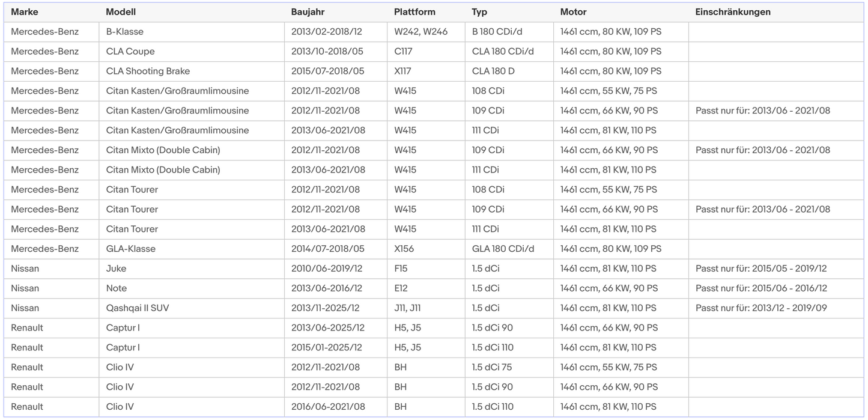Click "Captur I" in the 2015/01-2025/12 row

(123, 347)
